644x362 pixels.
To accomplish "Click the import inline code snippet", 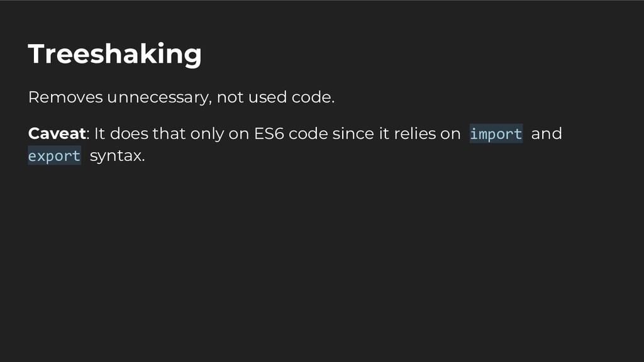I will click(496, 134).
